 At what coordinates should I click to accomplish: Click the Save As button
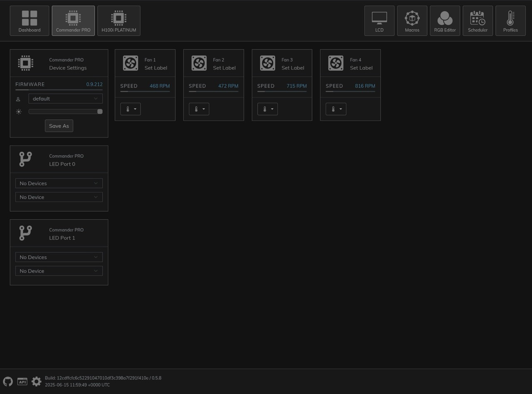click(x=59, y=126)
